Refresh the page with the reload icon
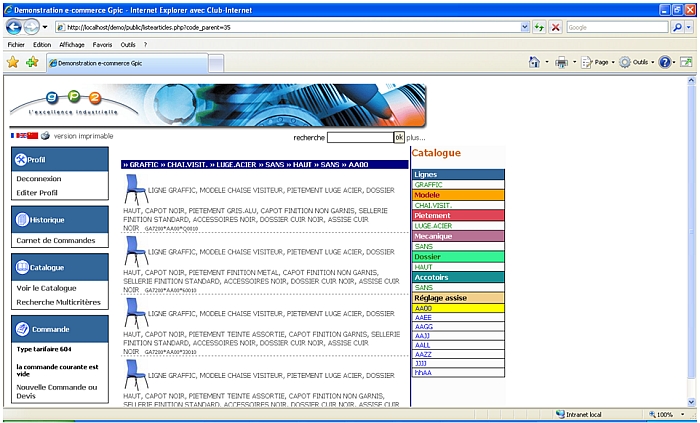The width and height of the screenshot is (700, 423). tap(540, 27)
